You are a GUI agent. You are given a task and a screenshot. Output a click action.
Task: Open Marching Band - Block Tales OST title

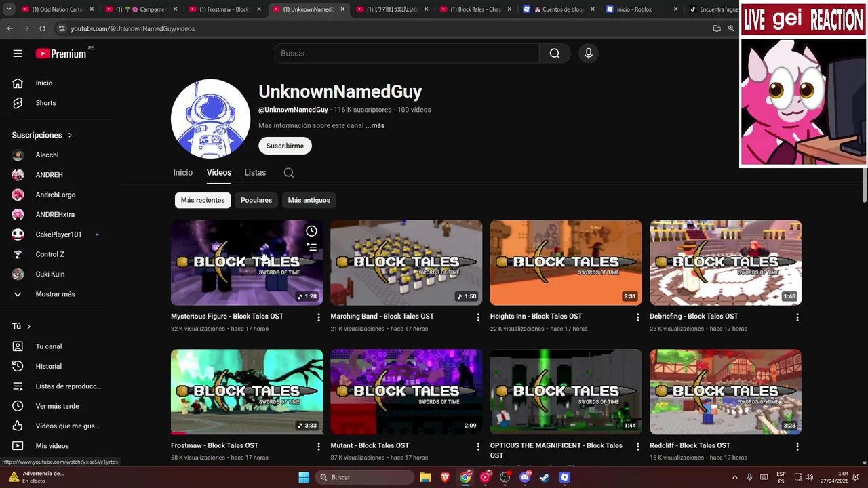382,317
